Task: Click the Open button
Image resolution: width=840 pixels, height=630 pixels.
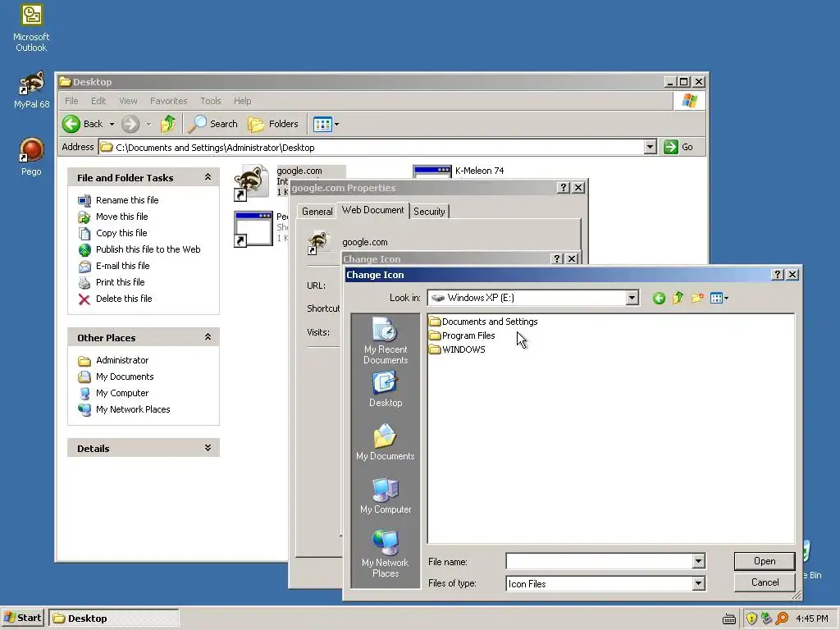Action: 764,561
